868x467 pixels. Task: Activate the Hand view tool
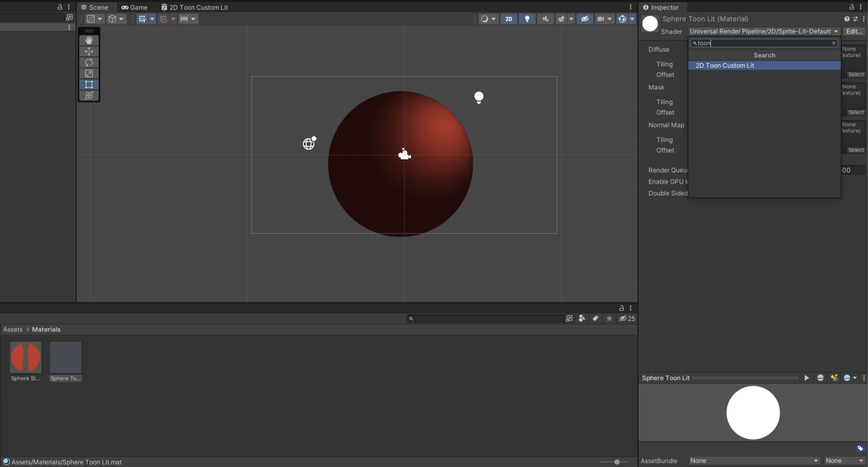pyautogui.click(x=89, y=40)
